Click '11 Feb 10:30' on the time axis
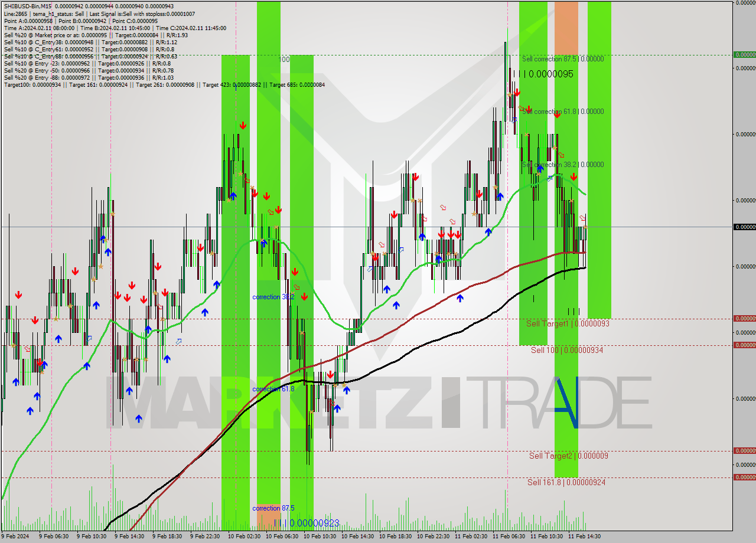This screenshot has height=543, width=756. point(546,537)
